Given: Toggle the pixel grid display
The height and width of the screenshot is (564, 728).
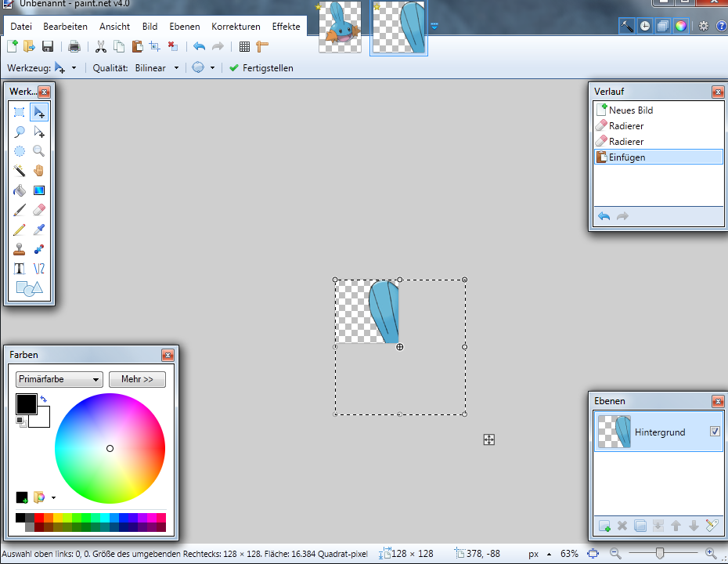Looking at the screenshot, I should tap(244, 46).
